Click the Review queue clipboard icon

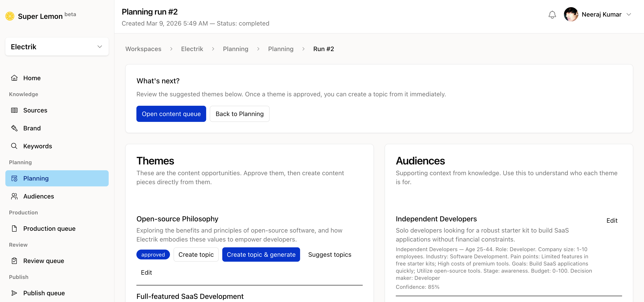tap(14, 261)
